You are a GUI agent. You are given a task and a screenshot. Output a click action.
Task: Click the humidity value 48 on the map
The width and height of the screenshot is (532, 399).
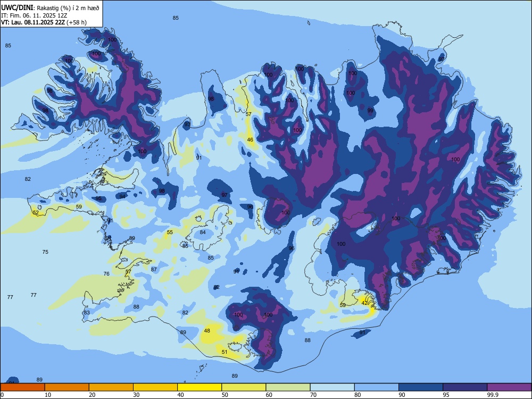[207, 330]
